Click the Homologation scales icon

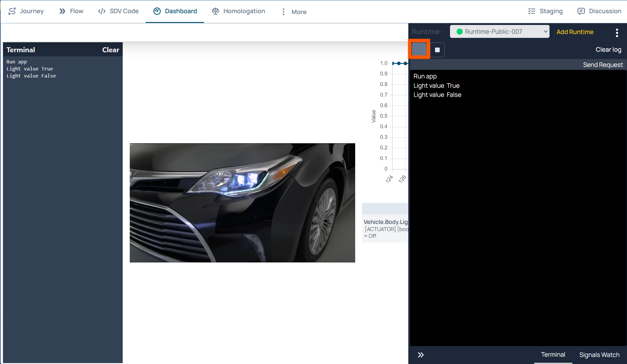click(215, 11)
